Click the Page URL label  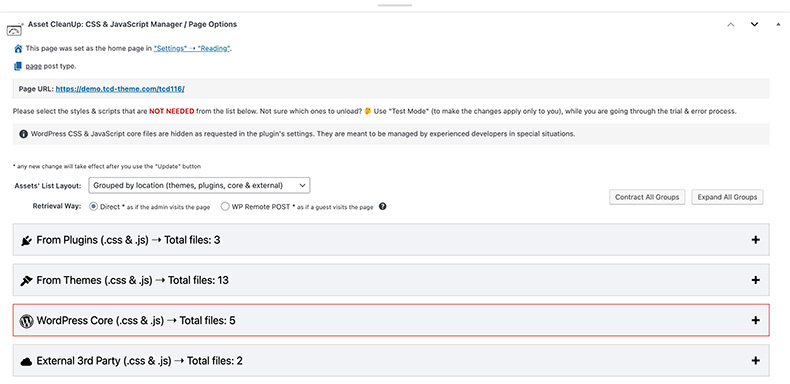point(36,89)
